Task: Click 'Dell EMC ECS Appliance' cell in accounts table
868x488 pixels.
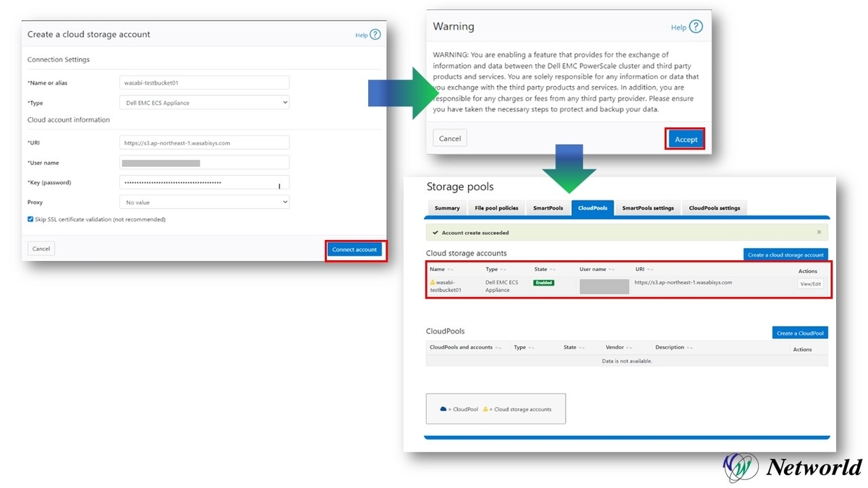Action: tap(502, 286)
